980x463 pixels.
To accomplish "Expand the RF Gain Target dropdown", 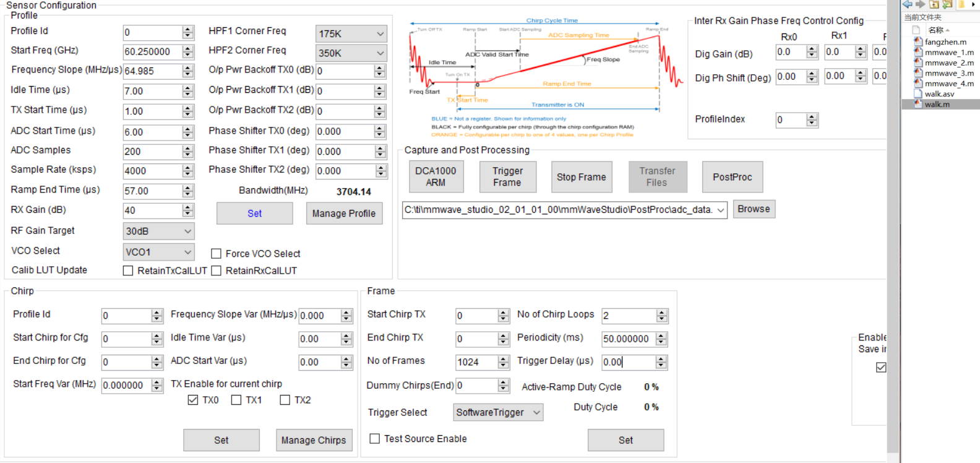I will [158, 231].
